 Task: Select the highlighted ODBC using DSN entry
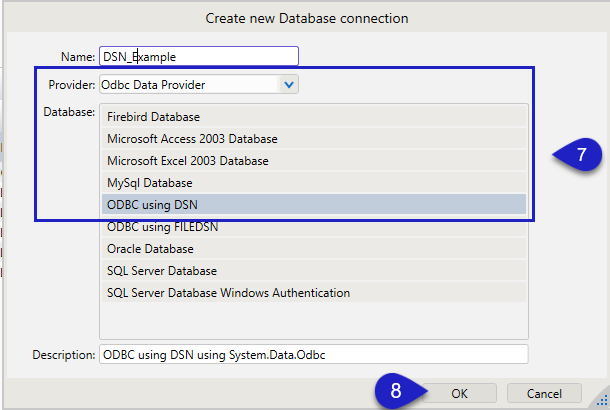(313, 204)
